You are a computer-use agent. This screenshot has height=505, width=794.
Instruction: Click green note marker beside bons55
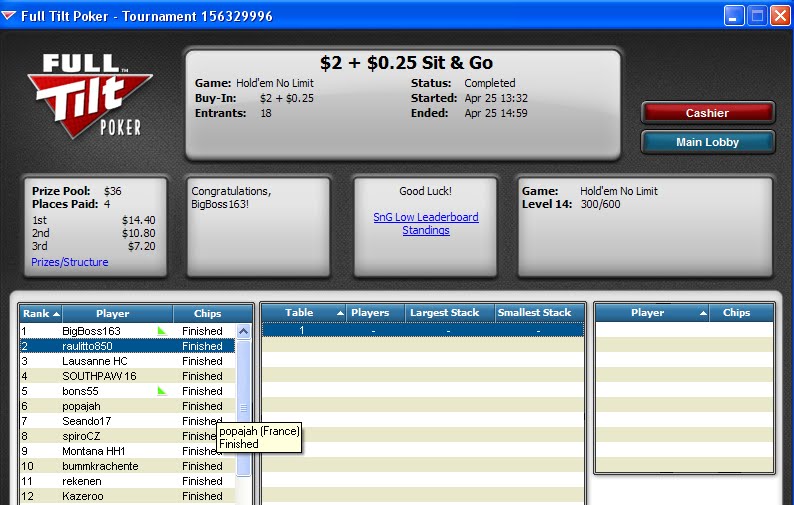(x=162, y=391)
